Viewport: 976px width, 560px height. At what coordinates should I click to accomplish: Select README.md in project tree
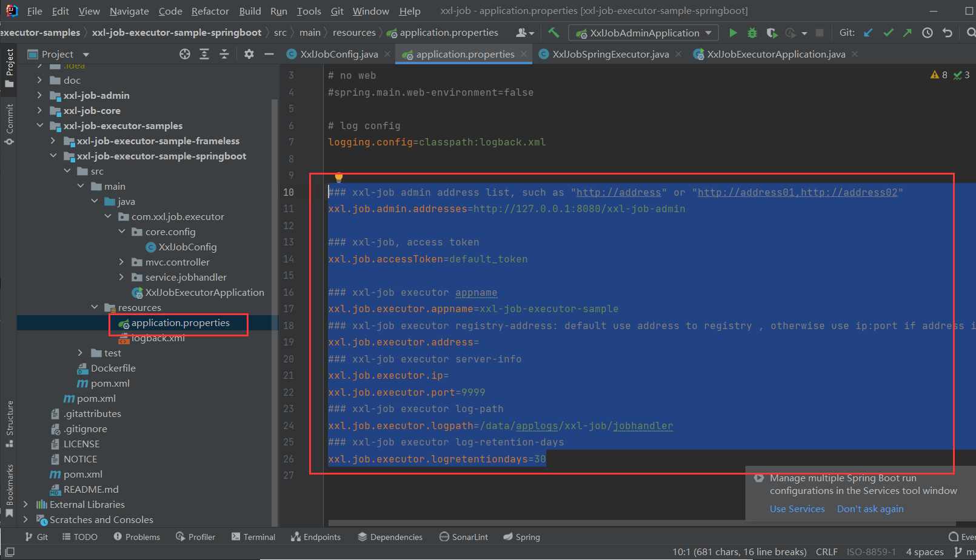coord(91,489)
